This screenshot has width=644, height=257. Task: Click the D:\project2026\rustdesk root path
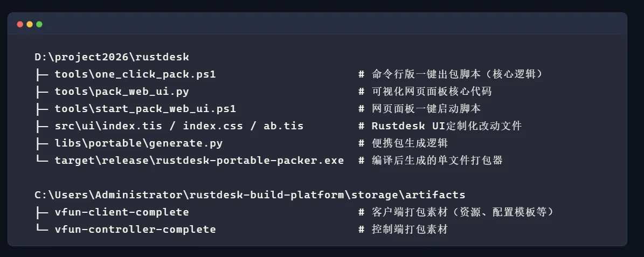tap(112, 57)
